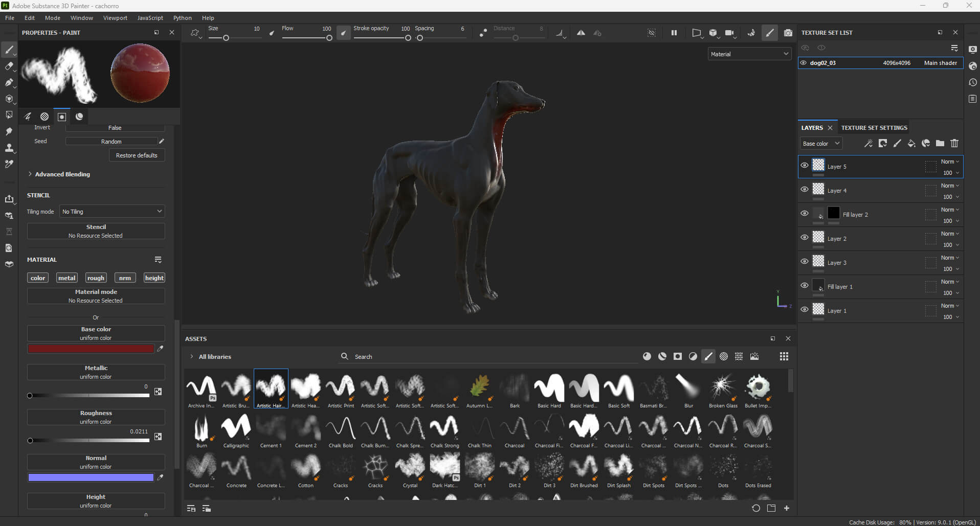Add a folder in Layers panel
The image size is (980, 526).
coord(940,144)
